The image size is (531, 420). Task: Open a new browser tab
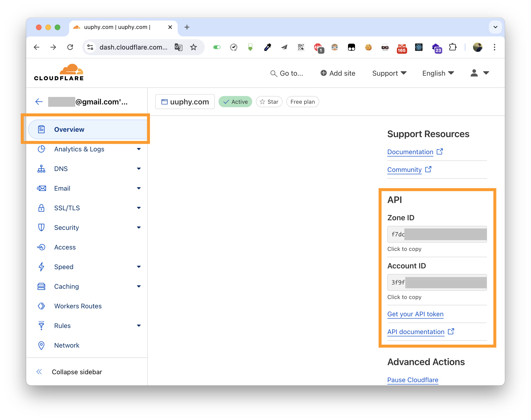pyautogui.click(x=187, y=27)
